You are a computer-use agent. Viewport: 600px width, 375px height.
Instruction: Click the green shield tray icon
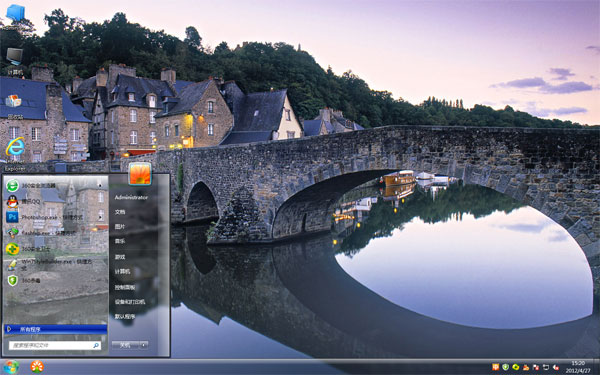(505, 367)
